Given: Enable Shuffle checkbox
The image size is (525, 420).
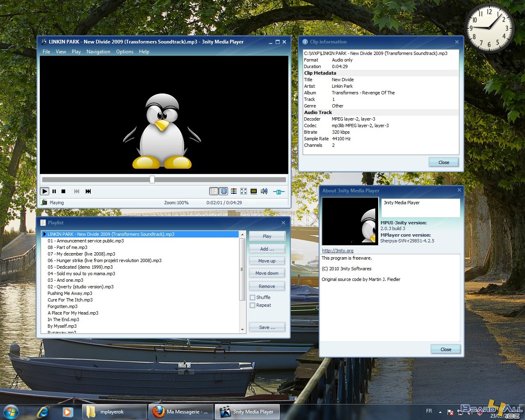Looking at the screenshot, I should pyautogui.click(x=253, y=297).
